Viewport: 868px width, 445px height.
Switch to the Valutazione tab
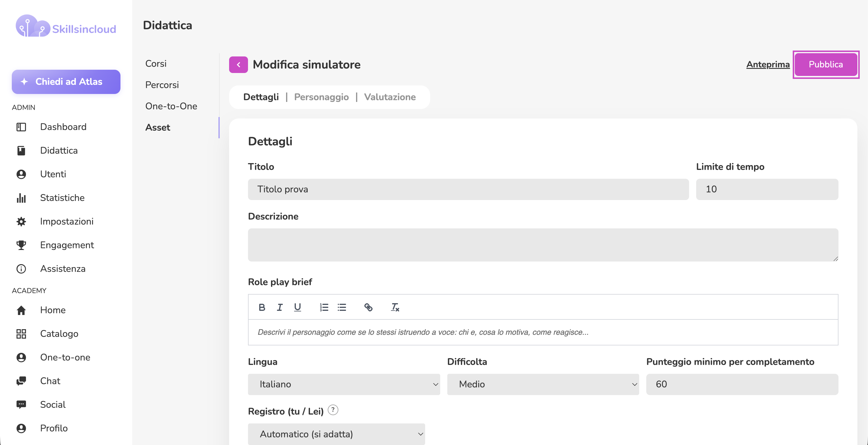(390, 97)
